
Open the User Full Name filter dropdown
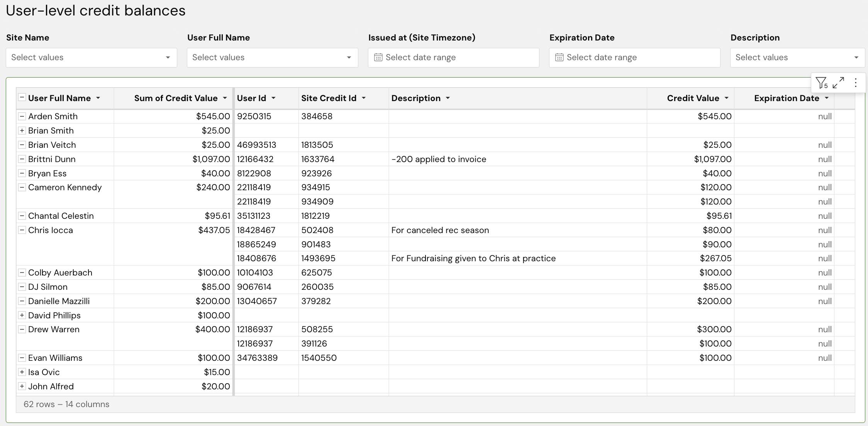tap(273, 57)
